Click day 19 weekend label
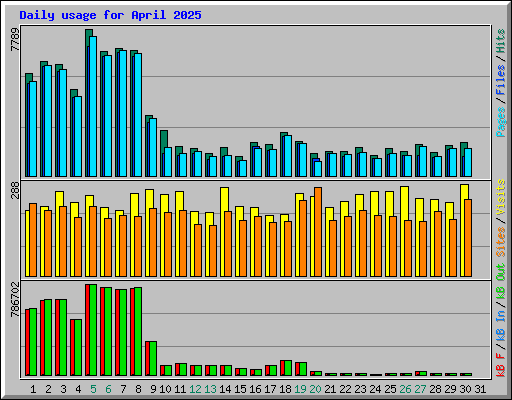The image size is (512, 400). click(x=300, y=389)
